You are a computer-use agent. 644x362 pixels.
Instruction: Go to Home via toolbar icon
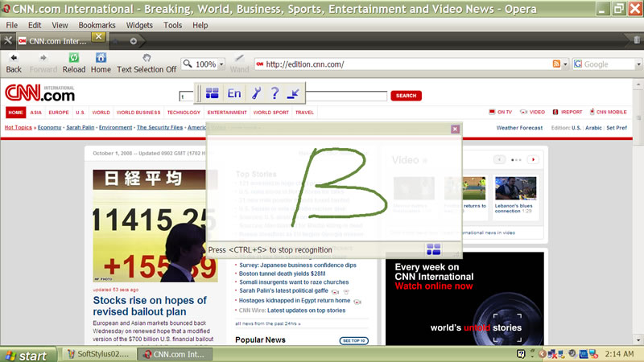[101, 58]
